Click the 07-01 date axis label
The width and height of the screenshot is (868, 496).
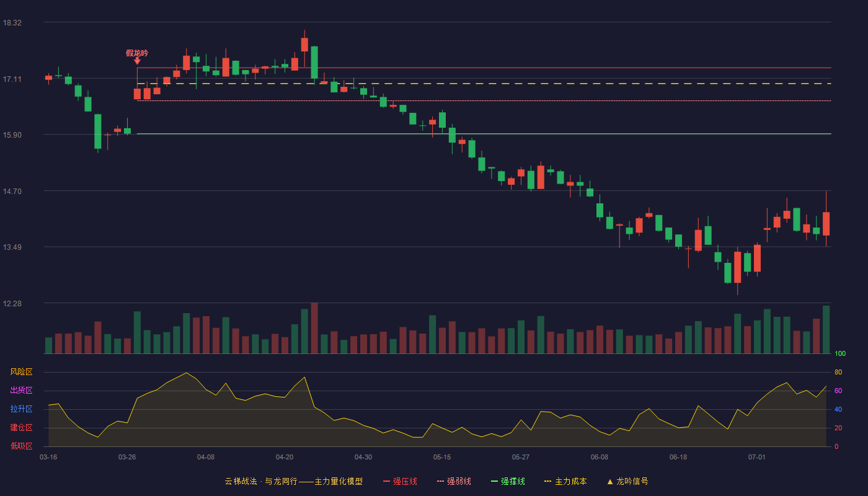(757, 457)
